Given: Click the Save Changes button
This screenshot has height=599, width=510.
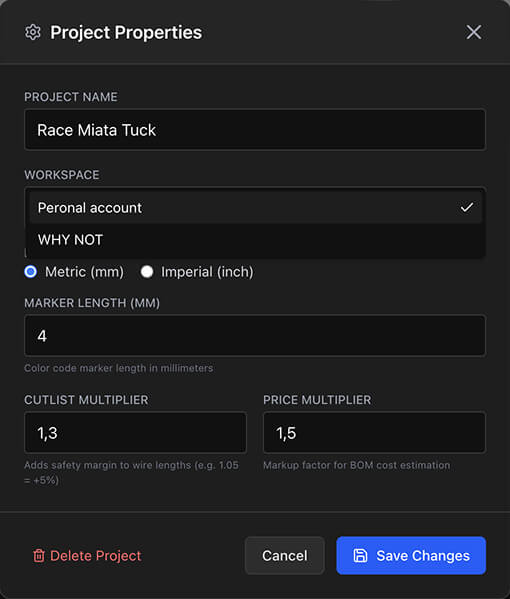Looking at the screenshot, I should [x=411, y=555].
